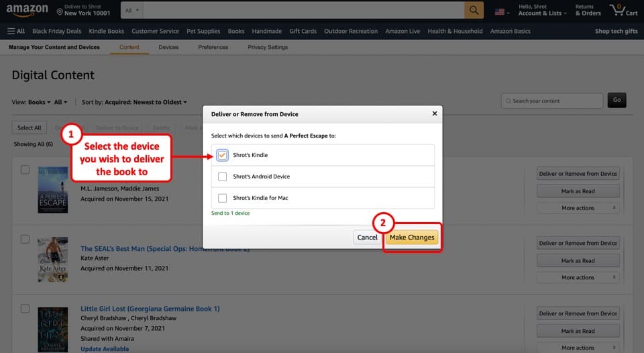Open the View Books dropdown
The width and height of the screenshot is (644, 353).
tap(40, 102)
